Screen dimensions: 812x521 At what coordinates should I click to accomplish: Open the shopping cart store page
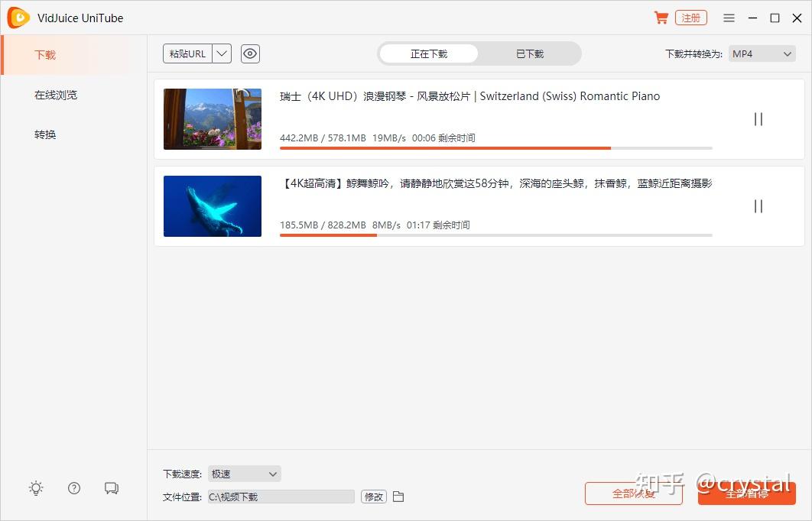661,17
